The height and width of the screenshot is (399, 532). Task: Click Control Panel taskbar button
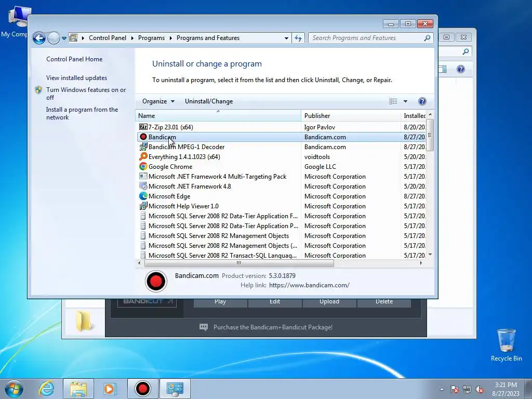[x=175, y=389]
